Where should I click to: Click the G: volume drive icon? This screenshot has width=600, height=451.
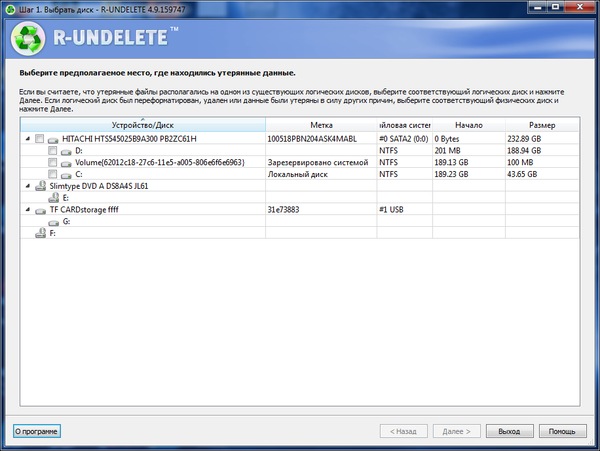pyautogui.click(x=54, y=222)
